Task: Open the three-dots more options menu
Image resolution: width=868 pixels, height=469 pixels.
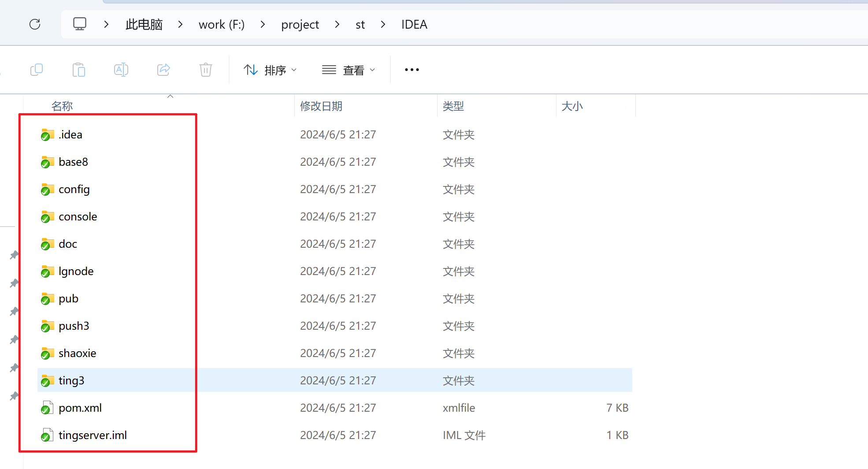Action: (x=412, y=70)
